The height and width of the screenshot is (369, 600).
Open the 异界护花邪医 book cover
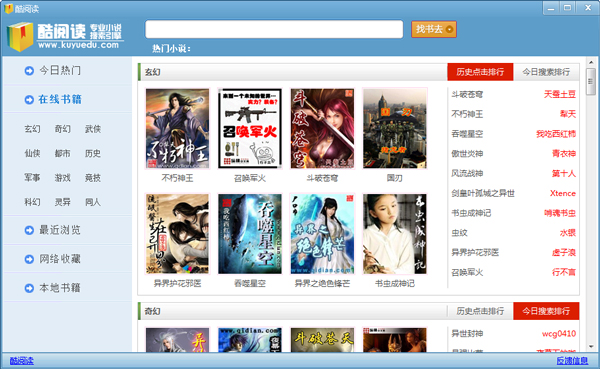tap(177, 234)
